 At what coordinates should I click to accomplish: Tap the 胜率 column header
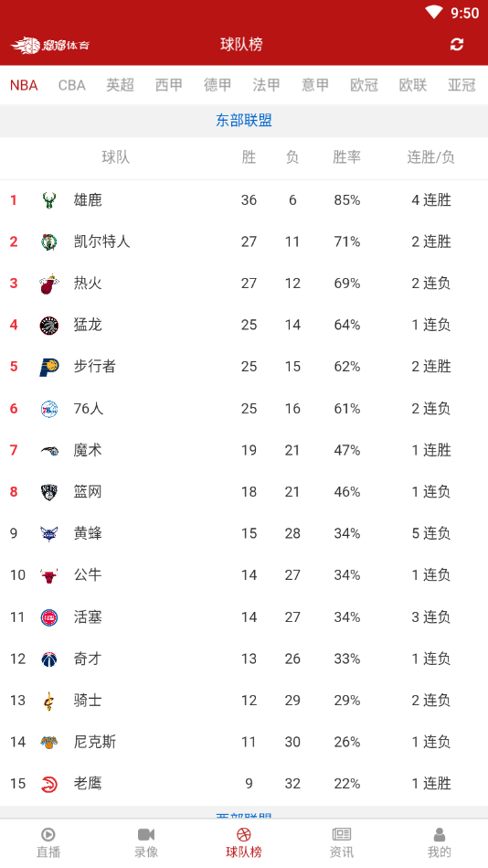click(x=347, y=157)
